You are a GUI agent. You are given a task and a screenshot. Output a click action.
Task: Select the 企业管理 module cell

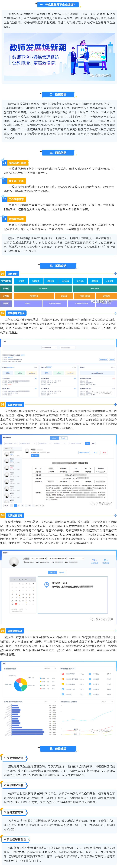(110, 281)
